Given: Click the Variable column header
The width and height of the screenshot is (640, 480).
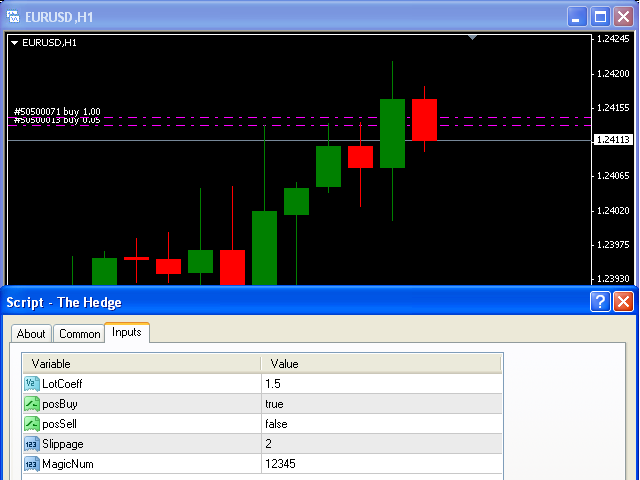Looking at the screenshot, I should (141, 364).
